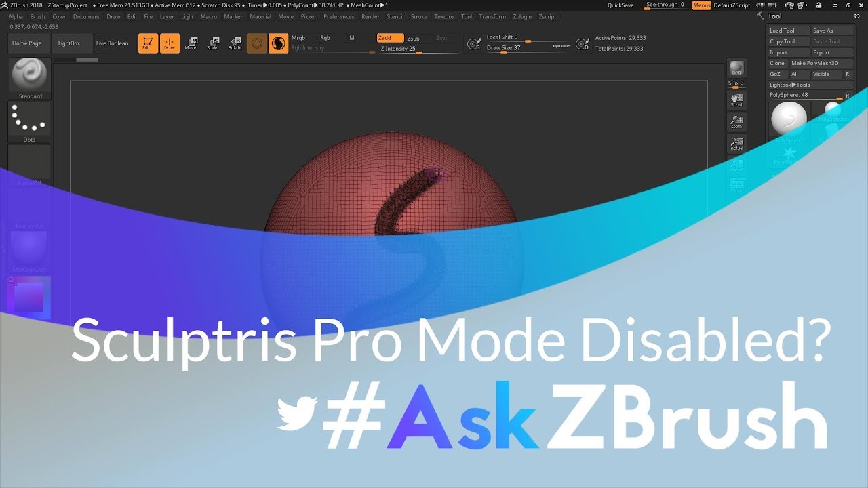This screenshot has height=488, width=868.
Task: Click the Import button
Action: pos(789,52)
